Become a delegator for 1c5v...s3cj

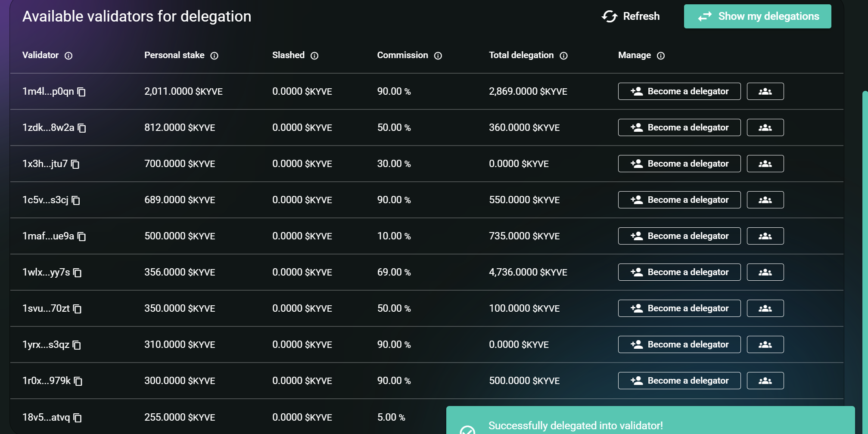click(x=679, y=200)
